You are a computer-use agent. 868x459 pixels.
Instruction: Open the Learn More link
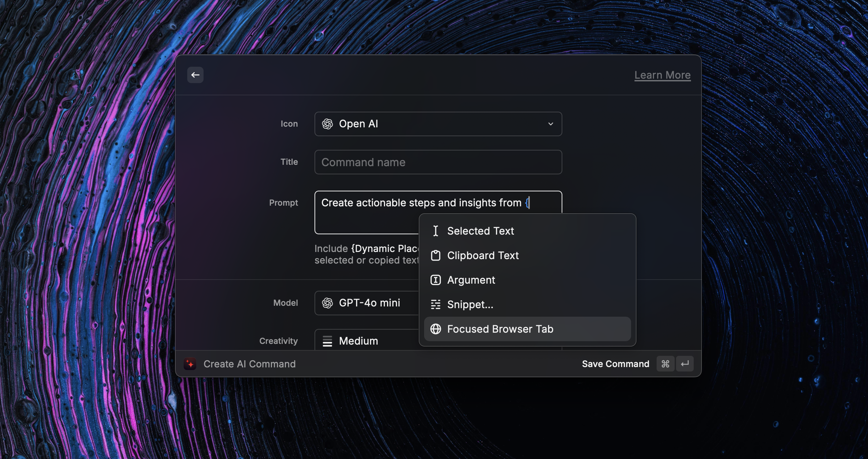point(662,75)
